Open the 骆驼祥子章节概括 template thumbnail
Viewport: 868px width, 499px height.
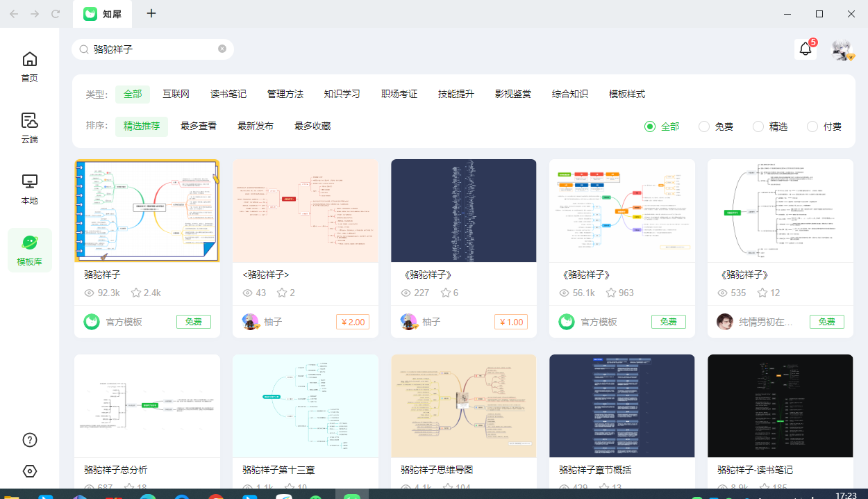(x=622, y=406)
